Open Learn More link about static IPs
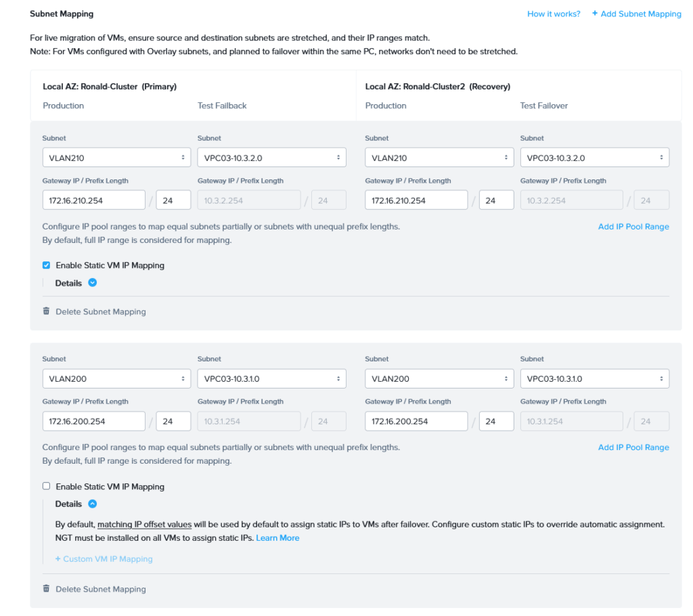 tap(277, 537)
